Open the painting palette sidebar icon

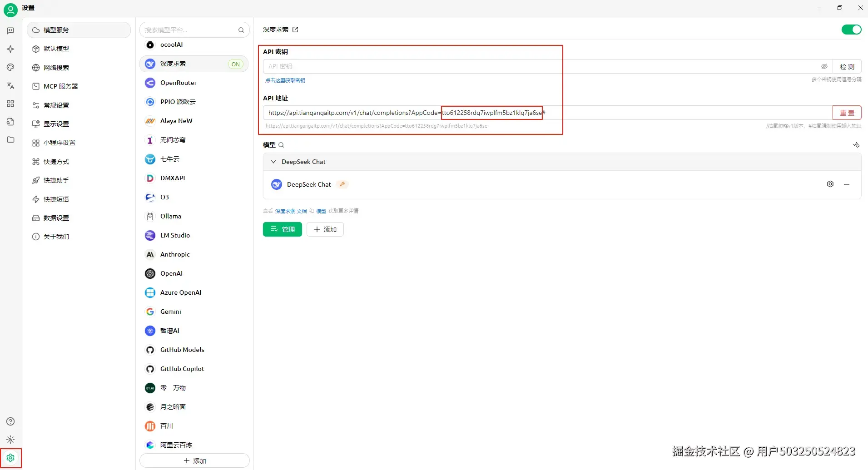click(x=10, y=67)
